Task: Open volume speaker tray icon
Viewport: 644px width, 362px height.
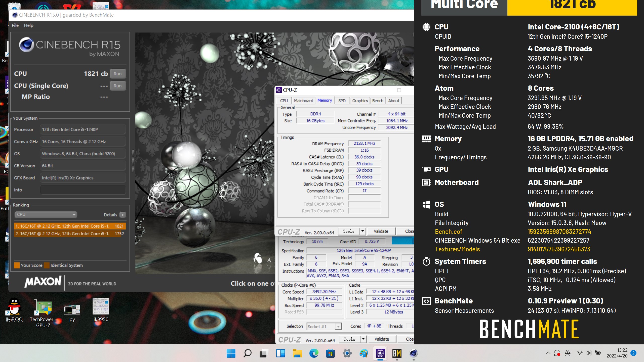Action: coord(588,353)
